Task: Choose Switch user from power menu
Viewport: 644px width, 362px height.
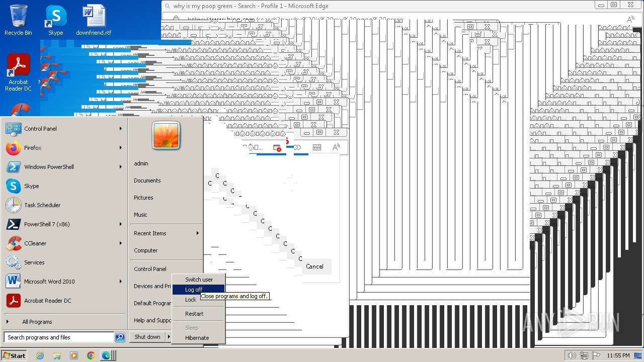Action: click(x=198, y=280)
